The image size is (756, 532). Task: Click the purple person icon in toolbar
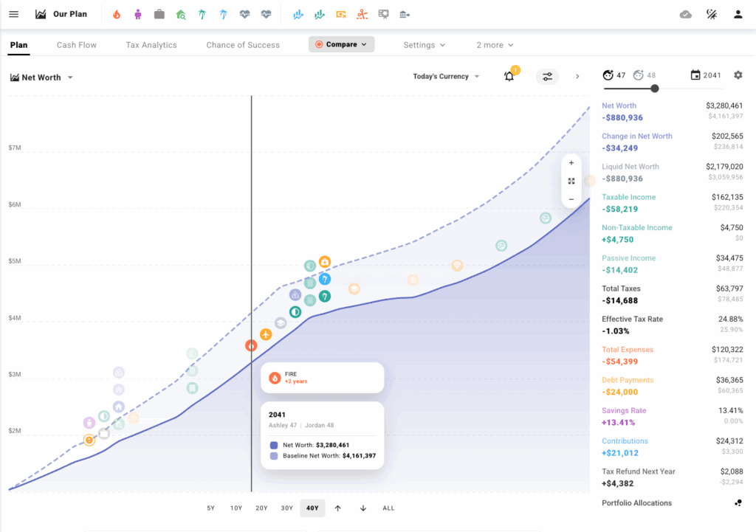click(138, 14)
